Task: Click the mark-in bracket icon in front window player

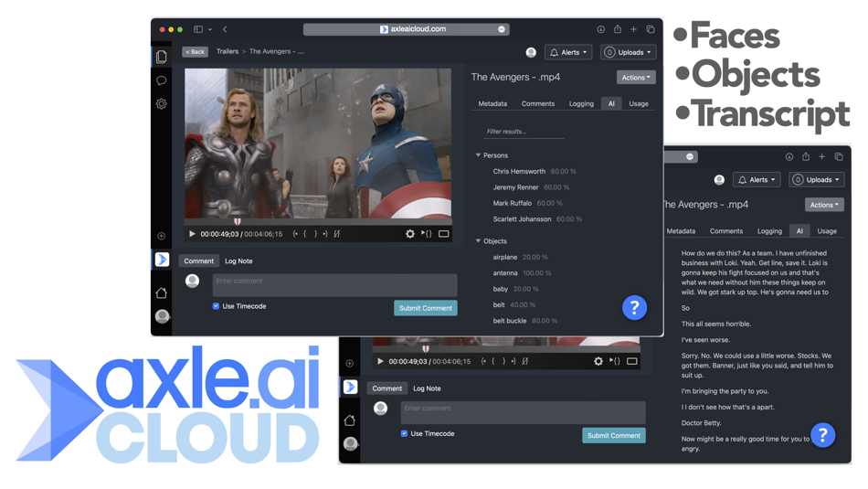Action: click(x=305, y=234)
